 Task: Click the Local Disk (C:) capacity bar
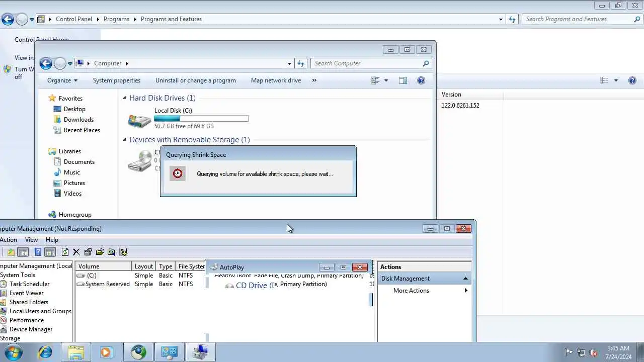click(x=201, y=119)
